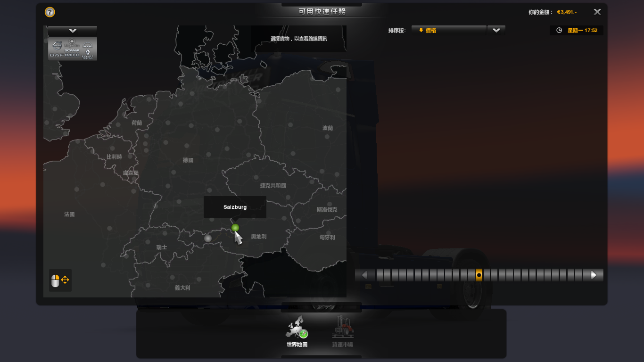Click the Iveco logo in brand panel
644x362 pixels.
[x=71, y=55]
